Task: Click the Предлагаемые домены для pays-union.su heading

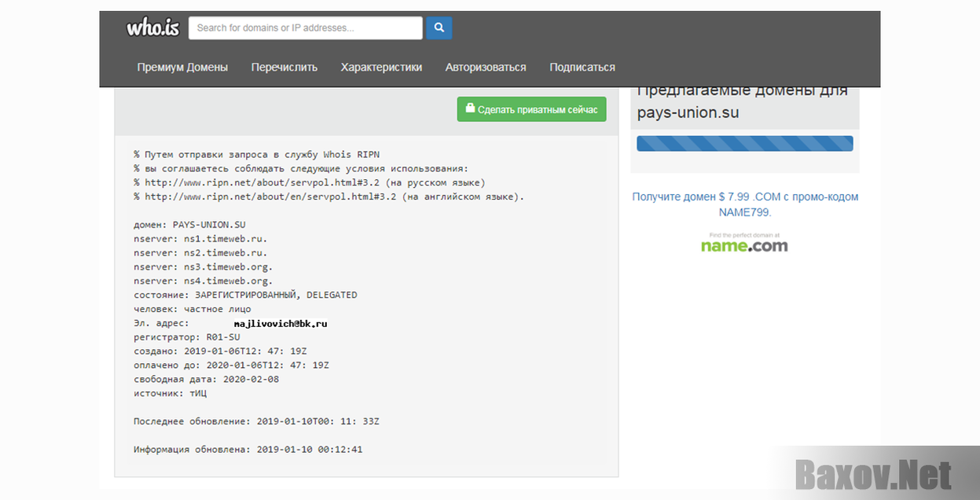Action: coord(742,101)
